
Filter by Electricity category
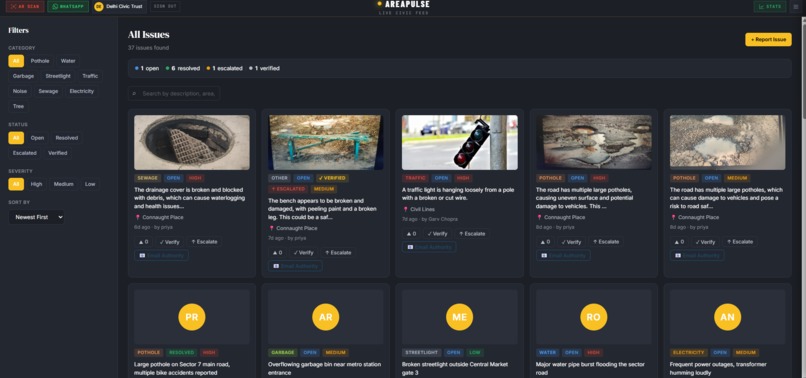pos(82,91)
